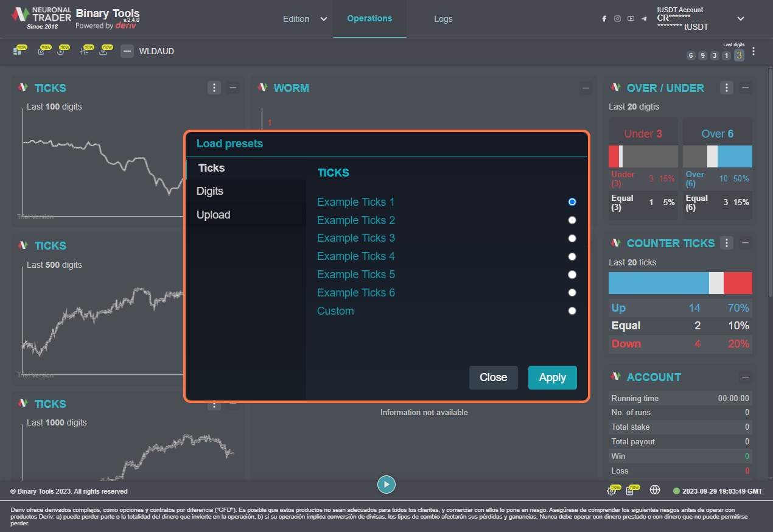The width and height of the screenshot is (773, 532).
Task: Click the YouTube icon in the header
Action: [631, 19]
